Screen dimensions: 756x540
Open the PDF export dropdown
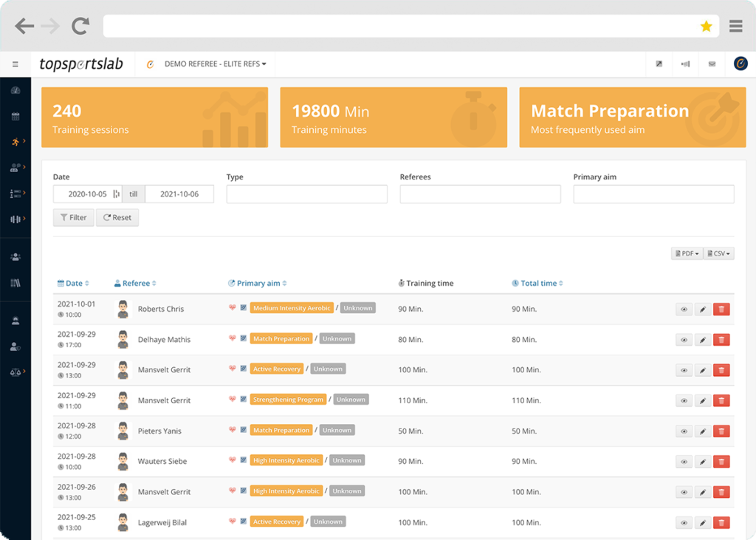coord(685,253)
